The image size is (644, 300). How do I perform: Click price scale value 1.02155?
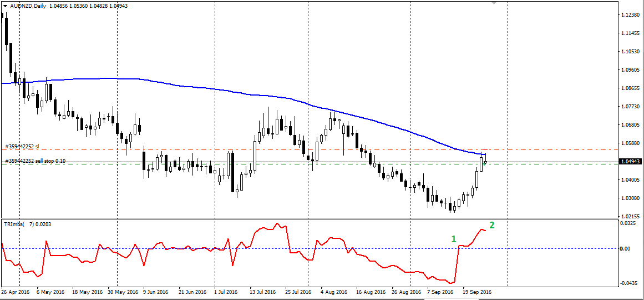tap(632, 217)
